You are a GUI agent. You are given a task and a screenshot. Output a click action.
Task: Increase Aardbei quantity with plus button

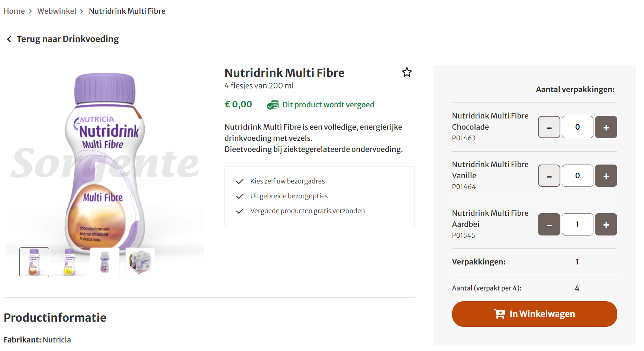pos(606,224)
